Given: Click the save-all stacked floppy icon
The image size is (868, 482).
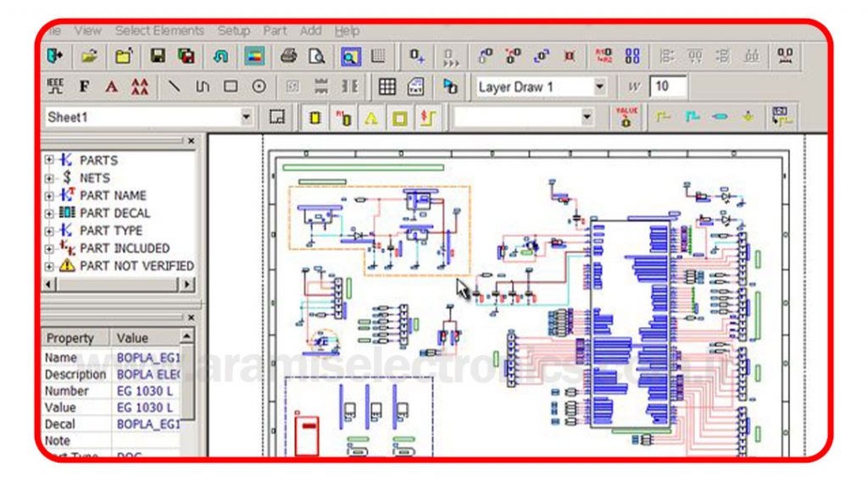Looking at the screenshot, I should (186, 56).
